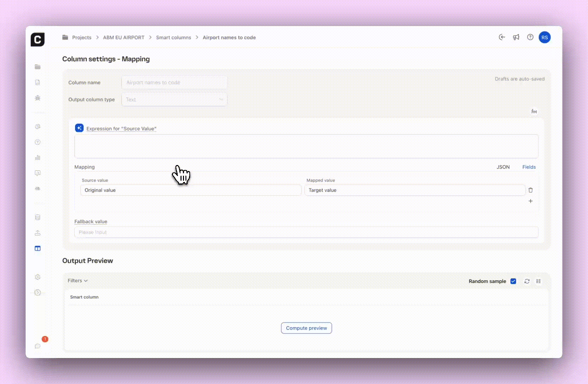Click the Compute preview button

(x=306, y=328)
